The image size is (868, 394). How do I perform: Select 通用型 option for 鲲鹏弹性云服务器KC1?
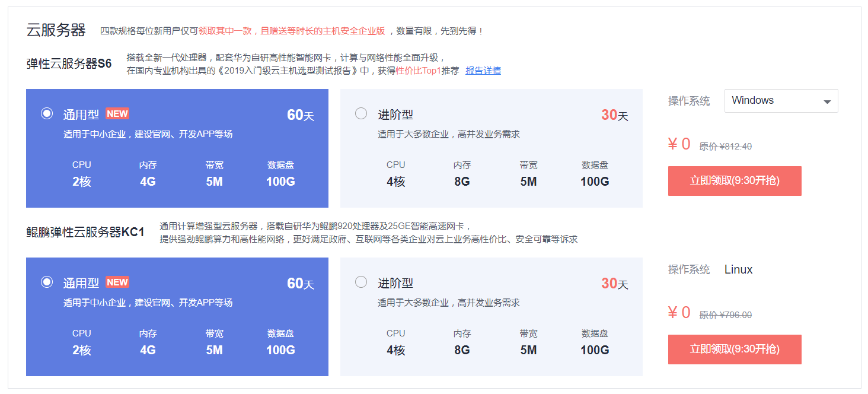(x=47, y=282)
